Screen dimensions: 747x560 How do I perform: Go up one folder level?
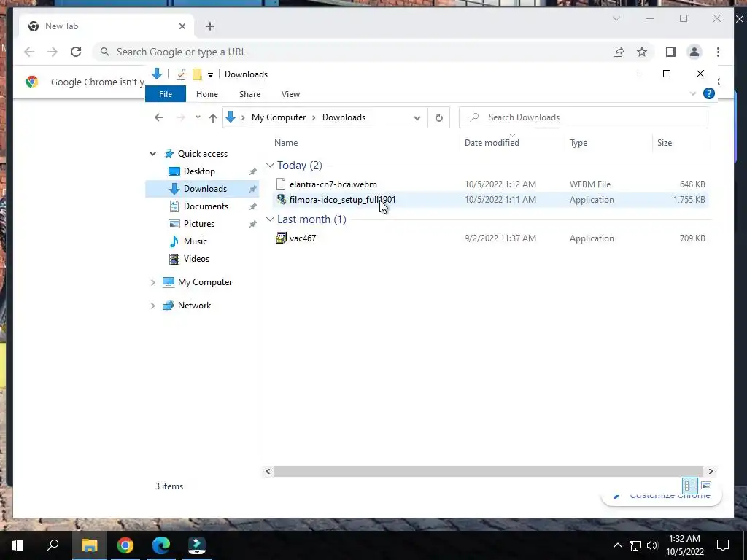[213, 117]
